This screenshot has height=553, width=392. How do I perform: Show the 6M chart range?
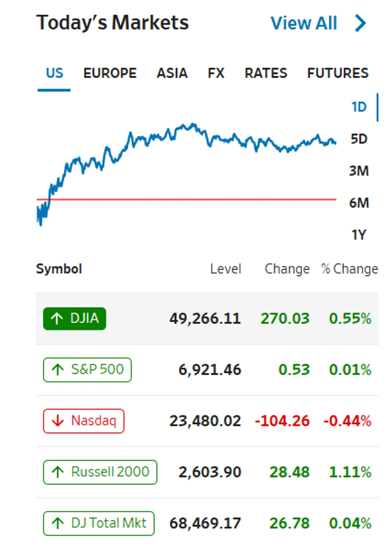point(359,203)
